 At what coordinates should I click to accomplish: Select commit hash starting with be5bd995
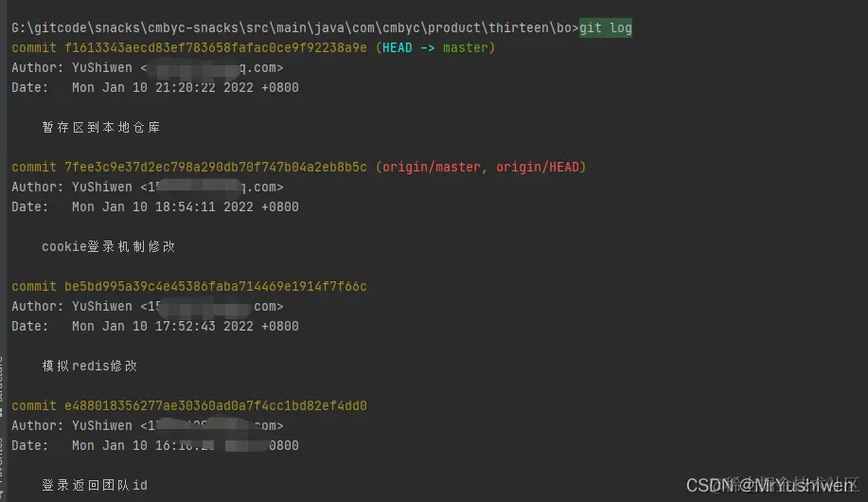tap(215, 286)
